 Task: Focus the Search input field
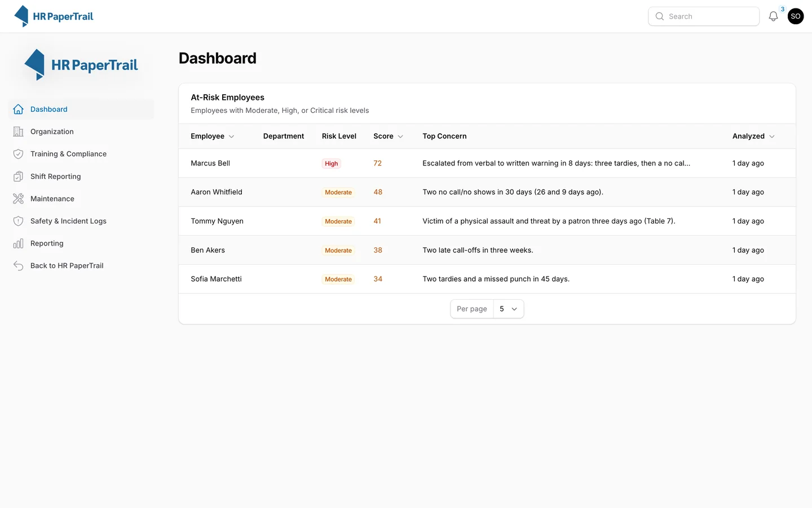(704, 16)
